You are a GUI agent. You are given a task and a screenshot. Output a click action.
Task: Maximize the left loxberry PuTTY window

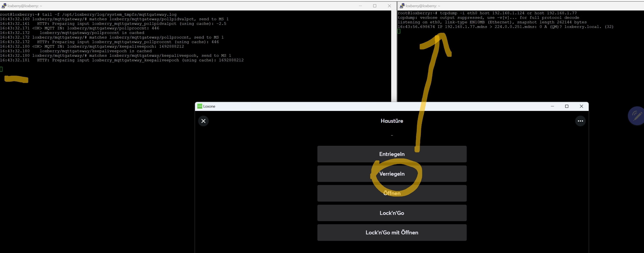point(375,6)
